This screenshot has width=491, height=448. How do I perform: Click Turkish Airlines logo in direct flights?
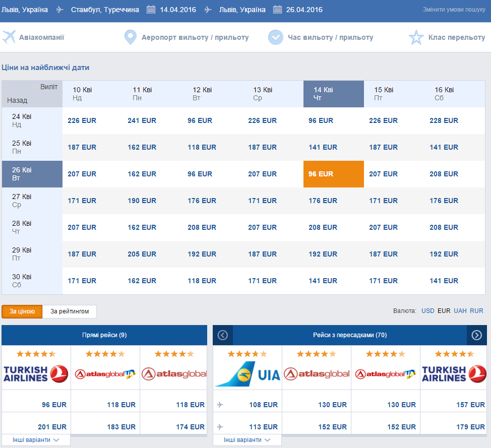coord(36,374)
